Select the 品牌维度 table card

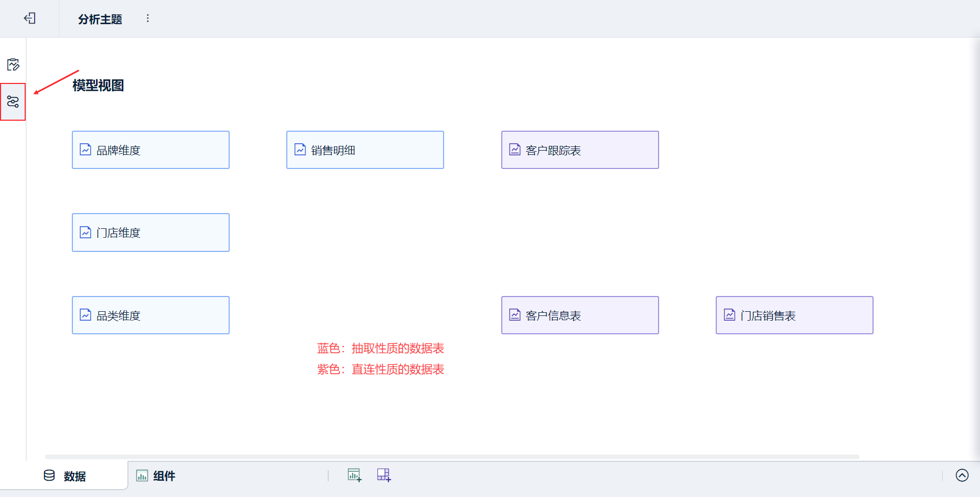(150, 150)
